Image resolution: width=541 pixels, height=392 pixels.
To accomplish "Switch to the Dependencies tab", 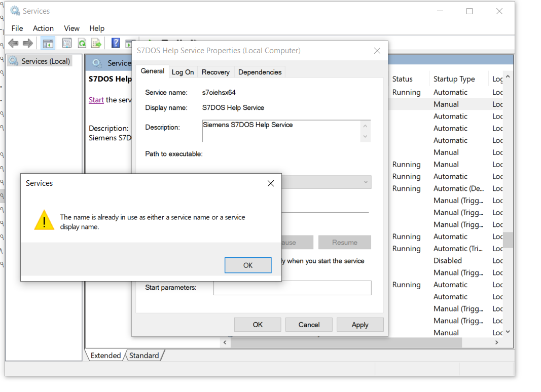I will pos(260,72).
